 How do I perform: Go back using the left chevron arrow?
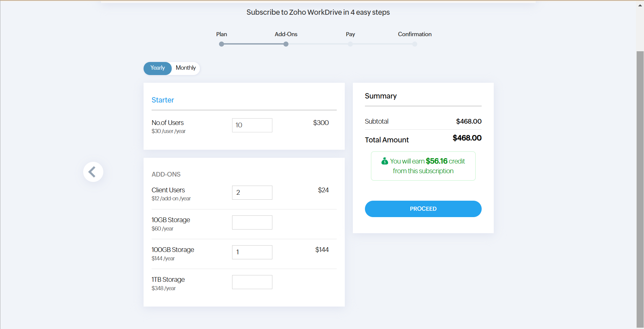click(93, 172)
